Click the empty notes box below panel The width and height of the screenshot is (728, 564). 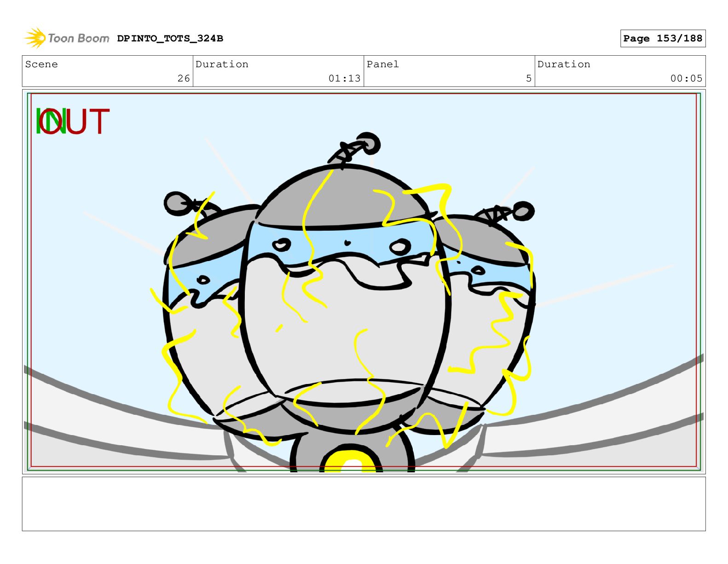(x=364, y=504)
